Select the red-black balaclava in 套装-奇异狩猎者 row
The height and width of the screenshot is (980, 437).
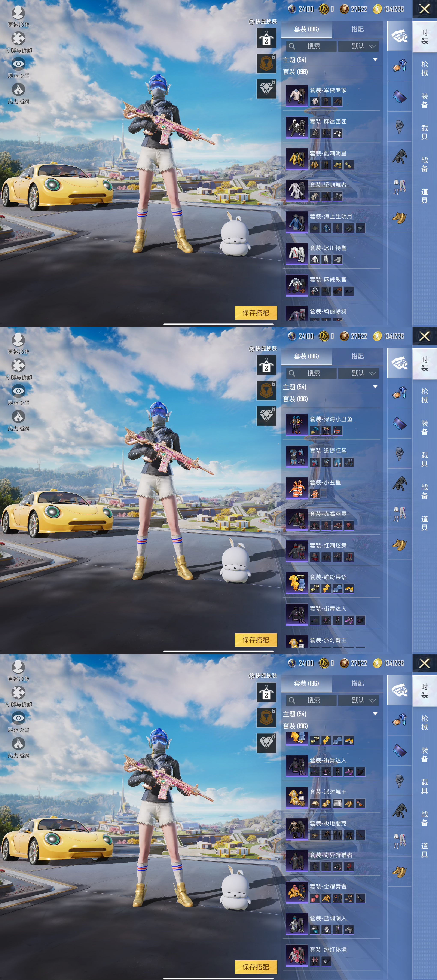click(x=349, y=866)
